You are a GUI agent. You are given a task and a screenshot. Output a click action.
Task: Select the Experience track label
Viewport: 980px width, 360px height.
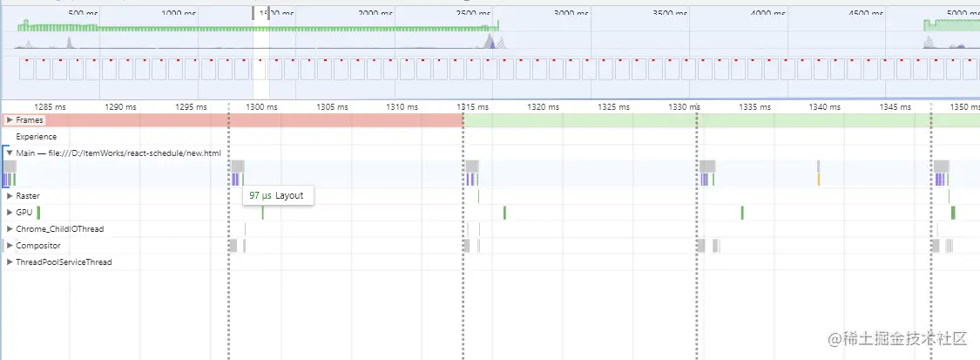pyautogui.click(x=37, y=136)
